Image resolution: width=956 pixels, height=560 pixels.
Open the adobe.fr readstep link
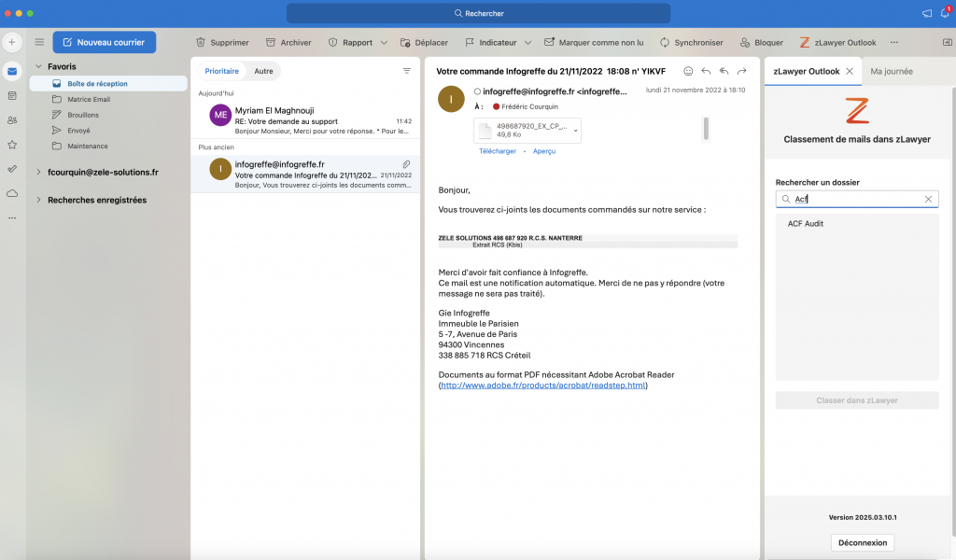tap(542, 385)
